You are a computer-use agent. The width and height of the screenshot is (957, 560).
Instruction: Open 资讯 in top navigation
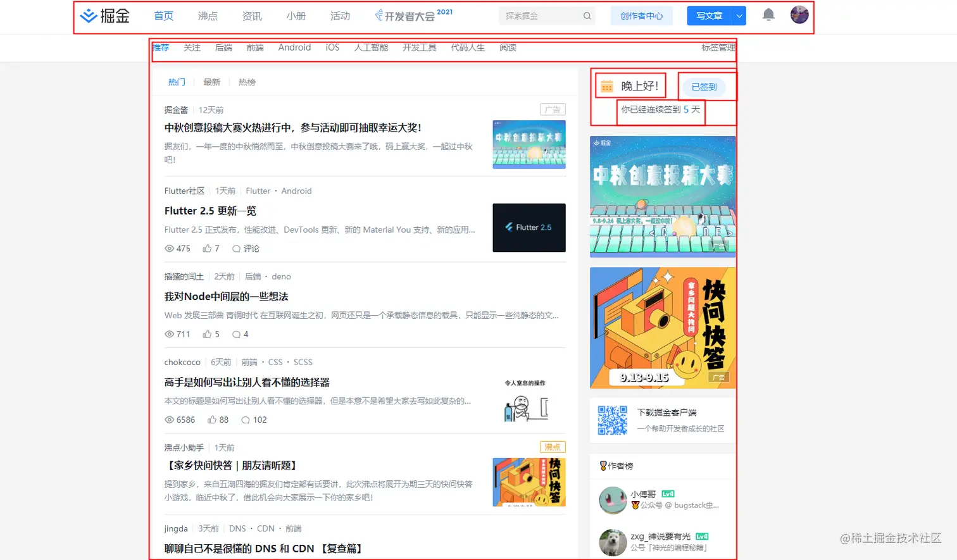252,16
